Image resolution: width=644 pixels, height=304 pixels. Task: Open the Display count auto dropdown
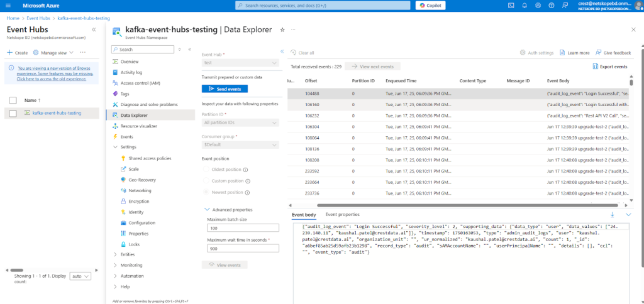80,276
